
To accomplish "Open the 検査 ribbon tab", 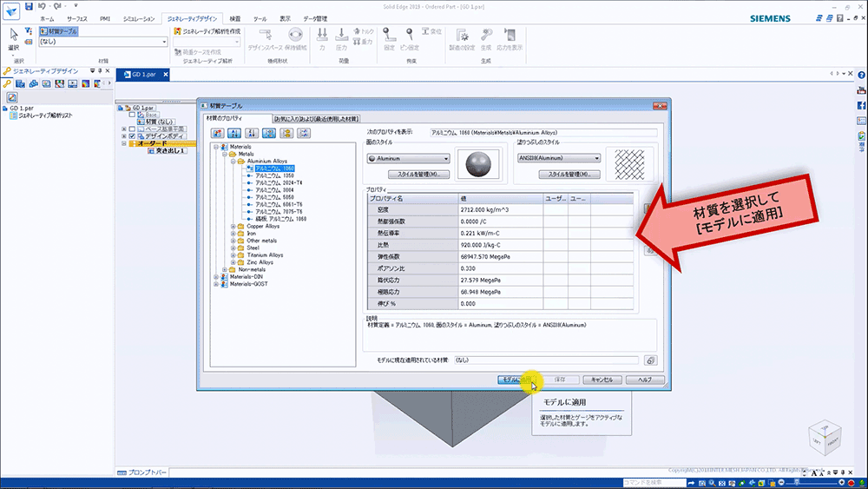I will pyautogui.click(x=235, y=19).
